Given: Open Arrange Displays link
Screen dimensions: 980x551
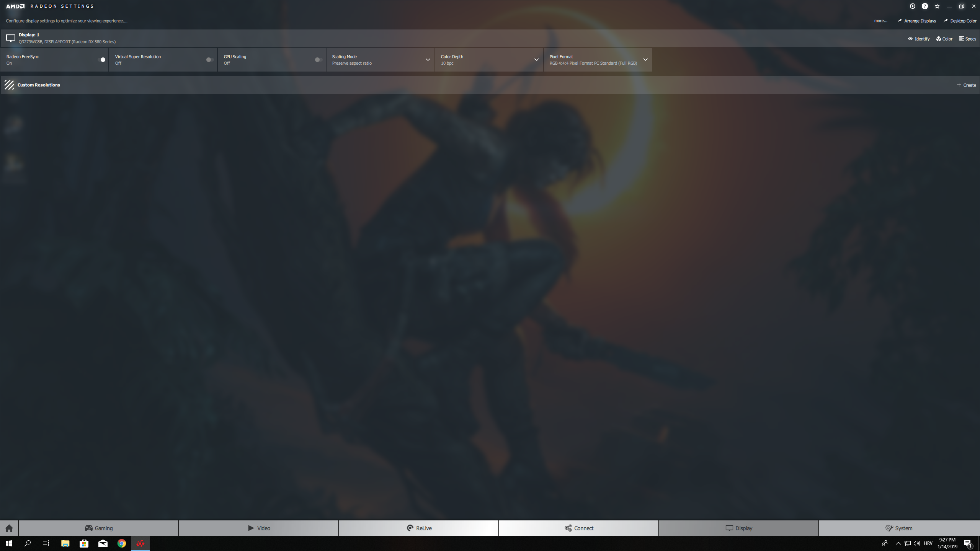Looking at the screenshot, I should tap(917, 21).
